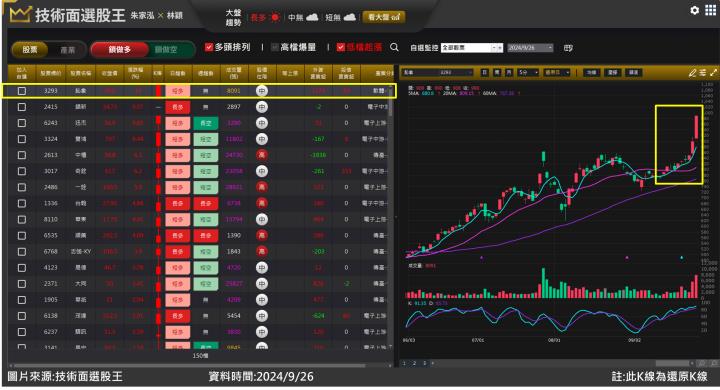Click the 高 position badge in row 2486
The height and width of the screenshot is (390, 720).
tap(262, 187)
